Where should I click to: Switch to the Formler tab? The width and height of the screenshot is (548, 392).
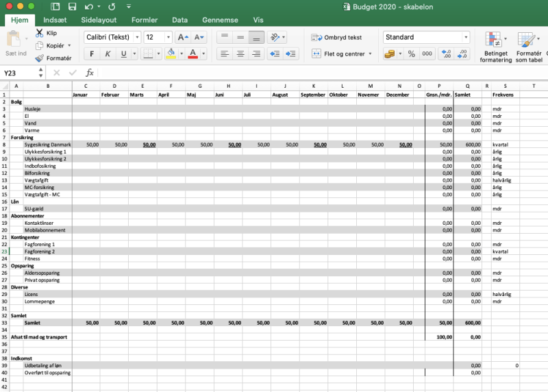coord(143,20)
